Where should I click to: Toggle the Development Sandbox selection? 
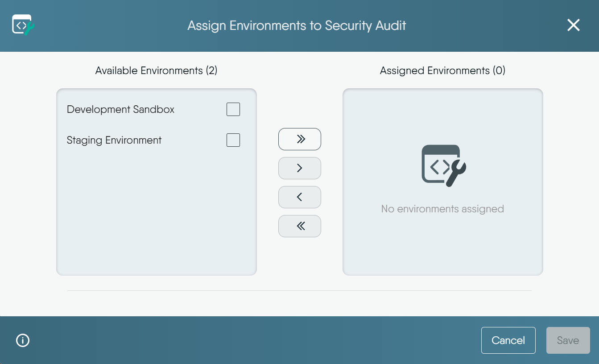(233, 109)
